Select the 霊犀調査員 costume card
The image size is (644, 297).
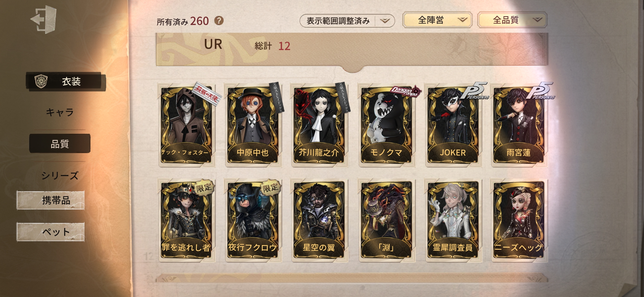click(x=453, y=220)
